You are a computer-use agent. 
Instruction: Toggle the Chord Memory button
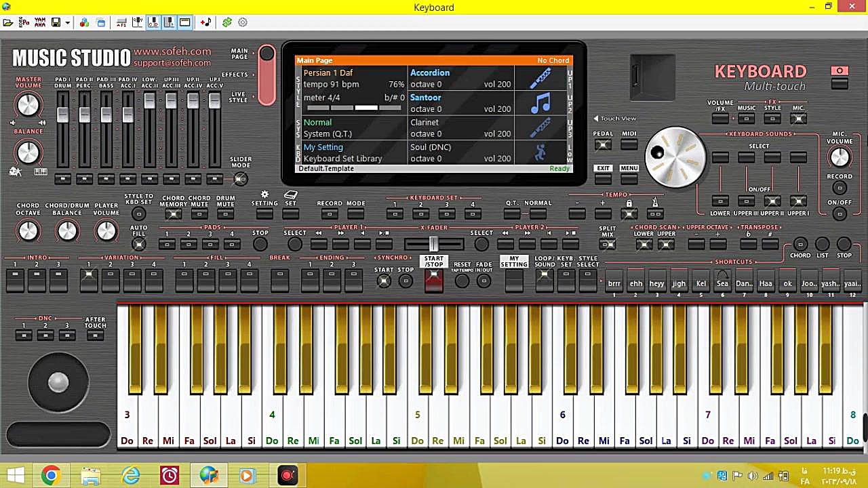tap(174, 214)
